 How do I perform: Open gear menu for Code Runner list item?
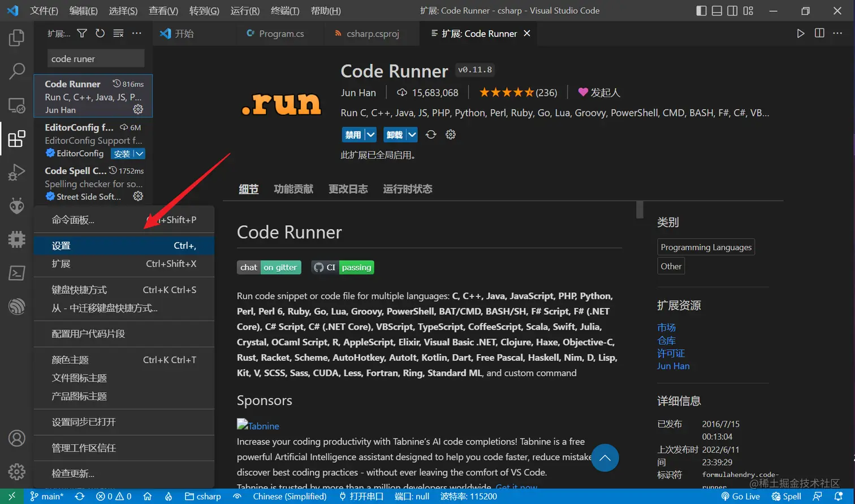pos(138,109)
